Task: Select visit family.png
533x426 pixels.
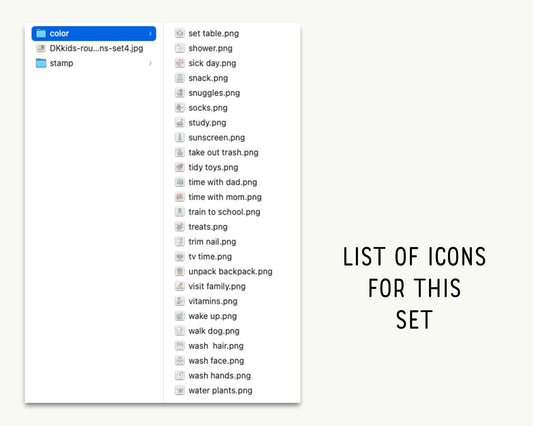Action: pos(217,286)
